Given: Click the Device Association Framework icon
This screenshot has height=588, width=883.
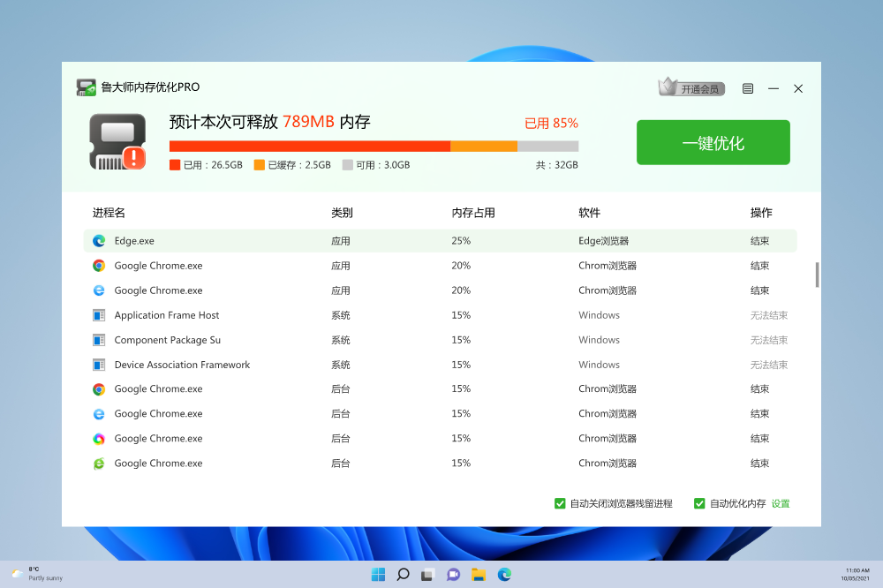Looking at the screenshot, I should pyautogui.click(x=99, y=365).
